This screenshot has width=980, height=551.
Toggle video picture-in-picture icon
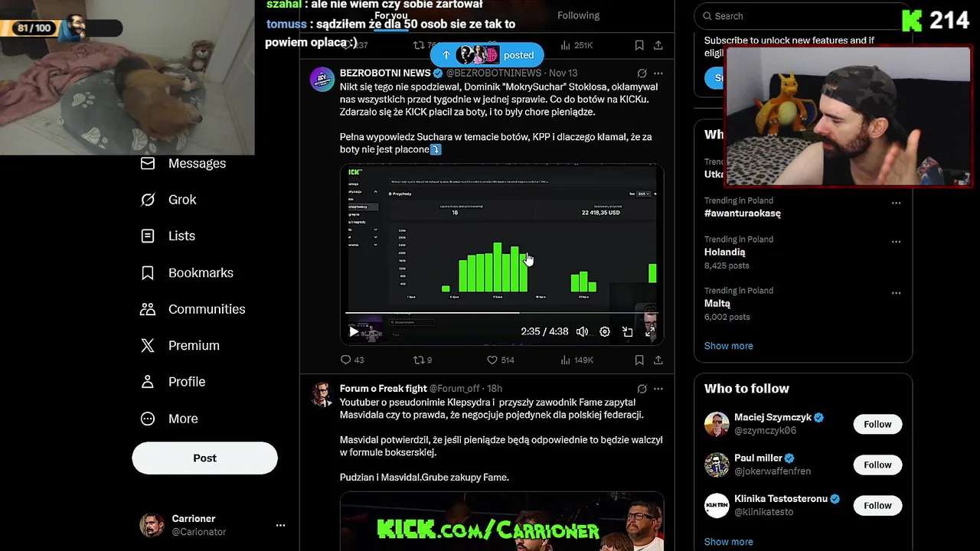coord(627,331)
